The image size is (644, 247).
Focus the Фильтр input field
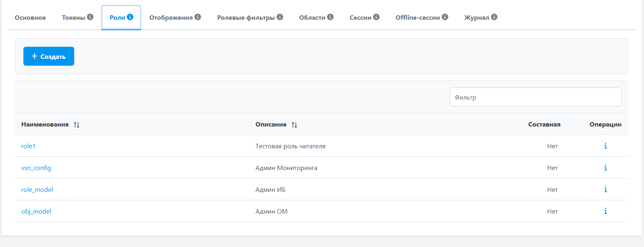[535, 97]
